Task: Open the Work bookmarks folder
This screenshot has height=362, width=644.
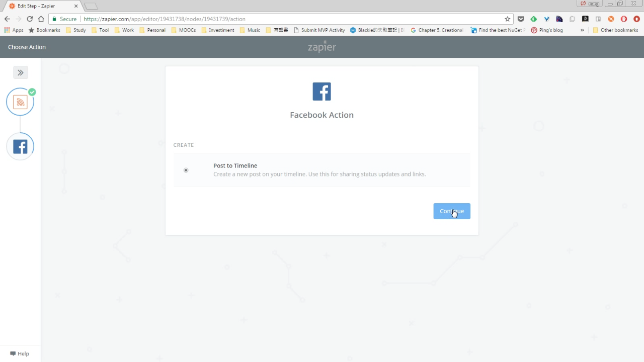Action: coord(124,30)
